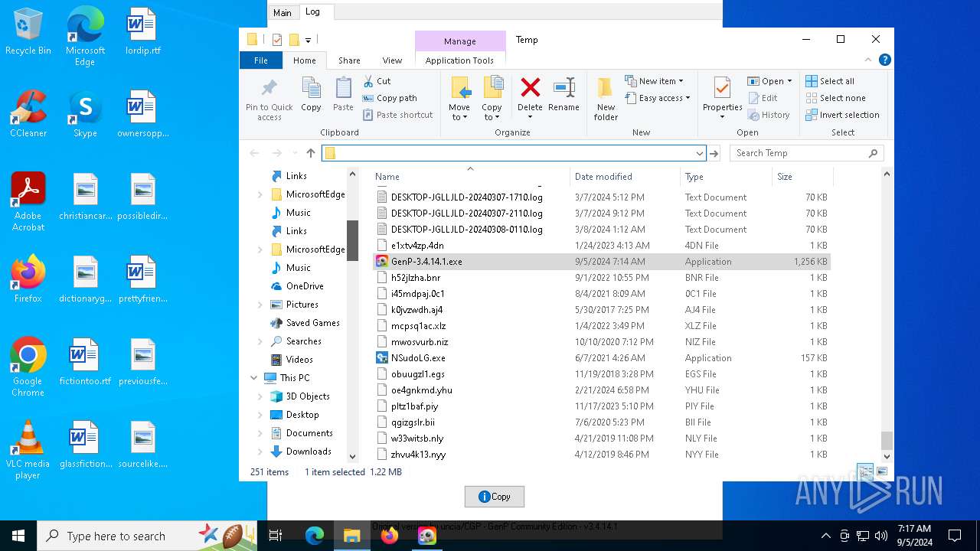Open Firefox from the taskbar
This screenshot has width=980, height=551.
click(x=390, y=536)
